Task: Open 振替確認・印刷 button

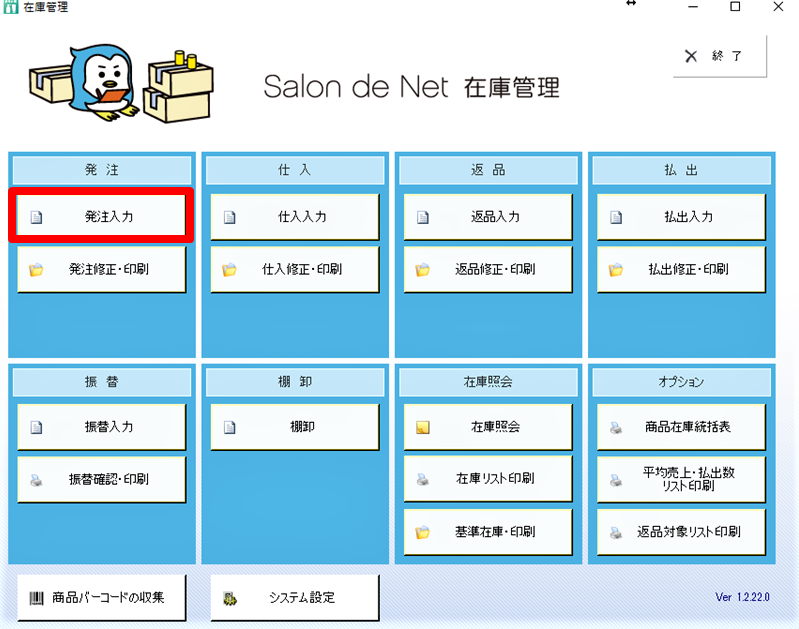Action: [101, 479]
